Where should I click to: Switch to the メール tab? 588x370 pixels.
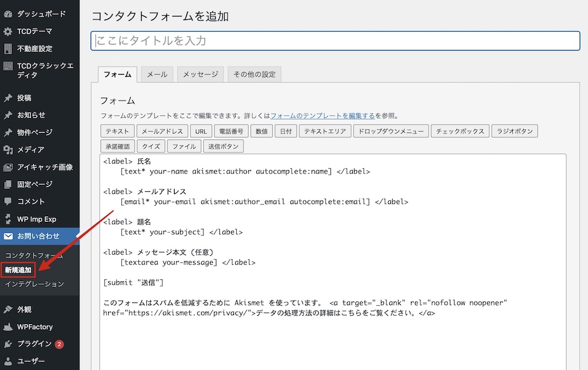coord(157,74)
